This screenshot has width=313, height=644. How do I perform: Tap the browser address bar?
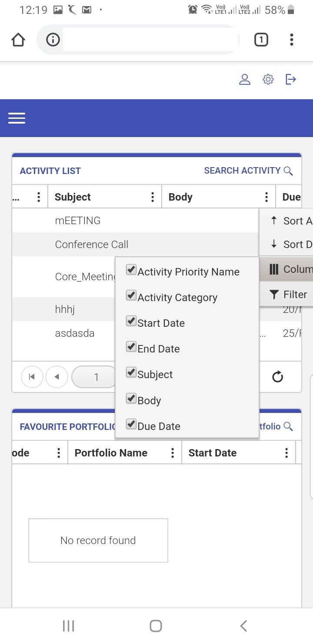coord(150,40)
